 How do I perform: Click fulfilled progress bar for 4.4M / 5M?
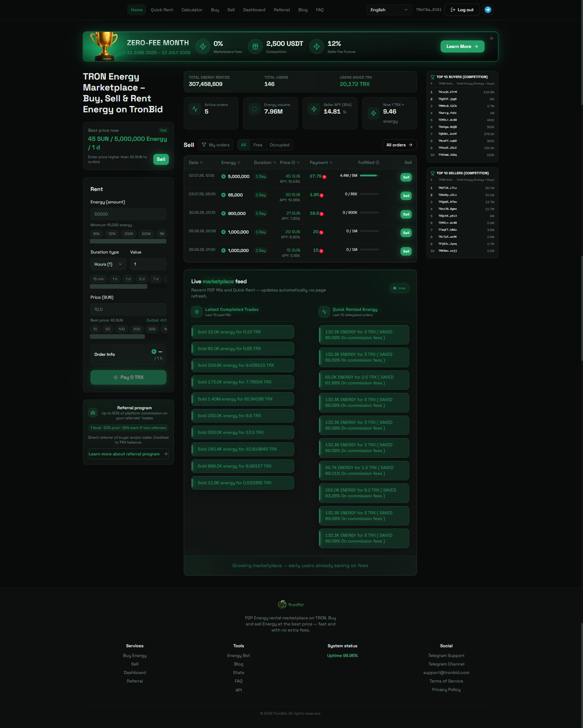(x=370, y=175)
